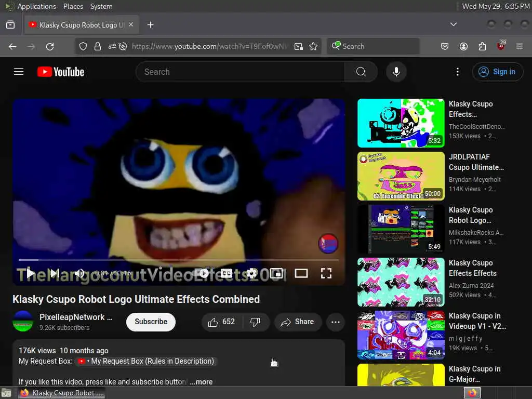This screenshot has height=399, width=532.
Task: Go back in browser history
Action: (x=12, y=46)
